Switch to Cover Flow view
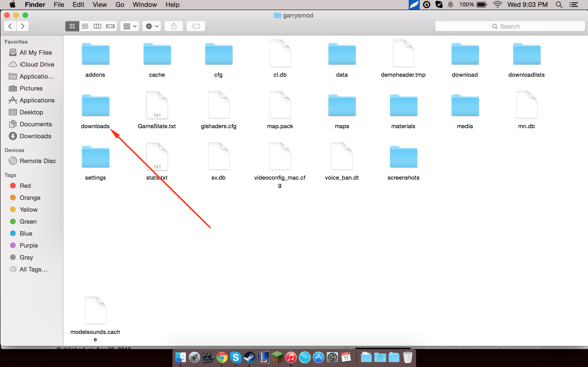 click(x=110, y=26)
